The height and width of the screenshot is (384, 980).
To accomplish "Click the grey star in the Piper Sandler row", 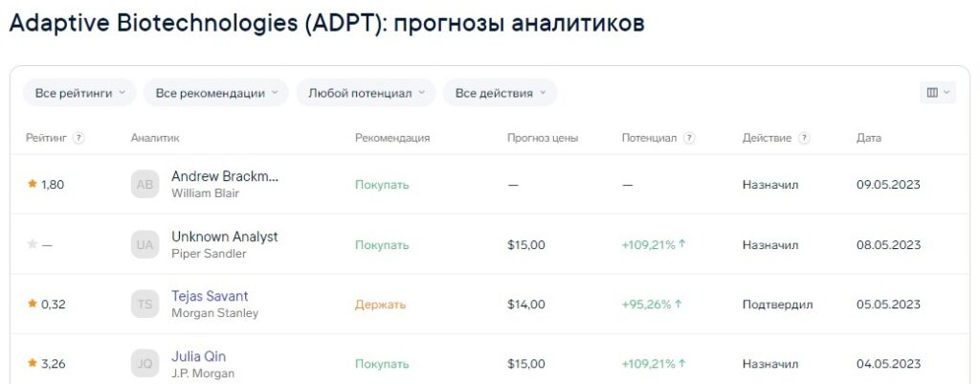I will click(x=33, y=244).
